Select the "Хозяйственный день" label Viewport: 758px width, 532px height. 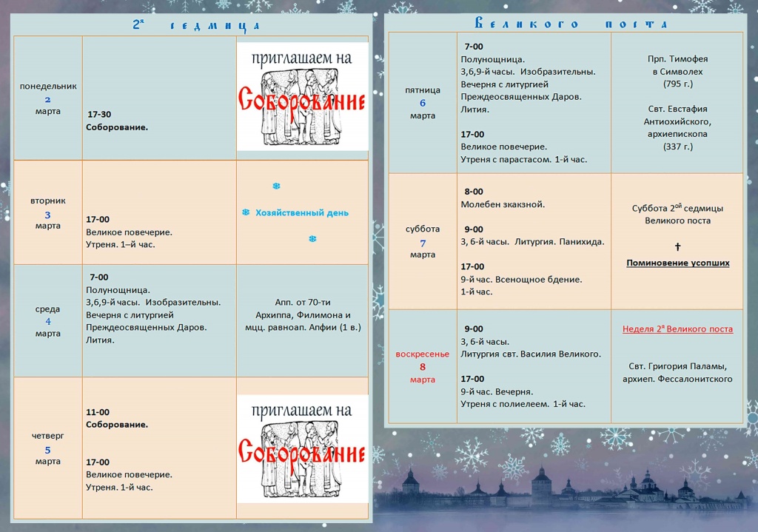pos(302,212)
